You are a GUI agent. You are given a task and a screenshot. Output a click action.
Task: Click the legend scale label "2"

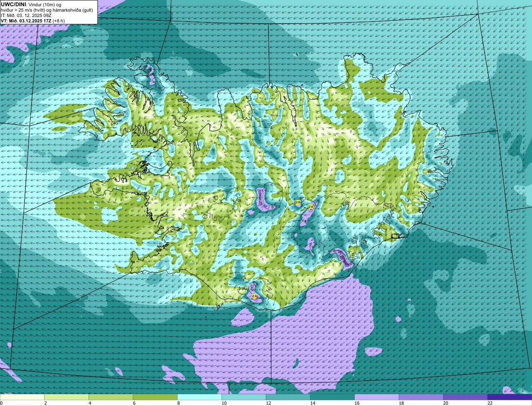(45, 403)
